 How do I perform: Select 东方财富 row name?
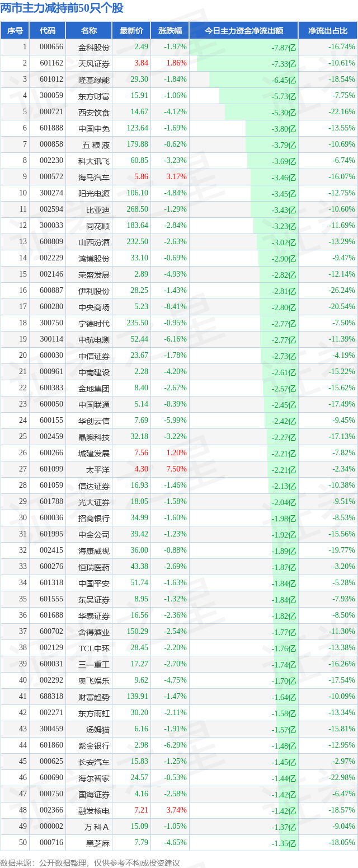tap(94, 96)
